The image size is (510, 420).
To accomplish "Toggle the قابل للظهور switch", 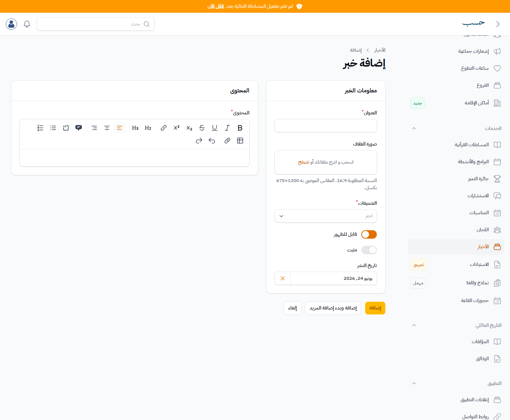I will (x=369, y=234).
